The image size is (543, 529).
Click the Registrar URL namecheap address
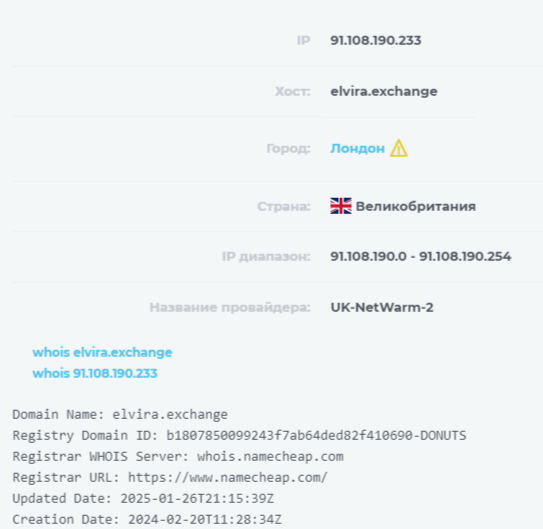tap(228, 478)
